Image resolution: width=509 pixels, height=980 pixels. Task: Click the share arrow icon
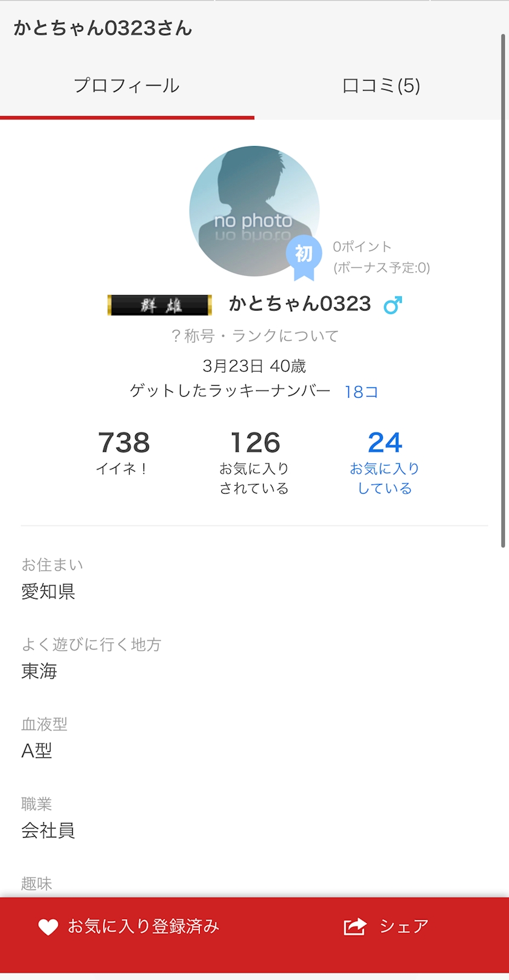coord(355,926)
